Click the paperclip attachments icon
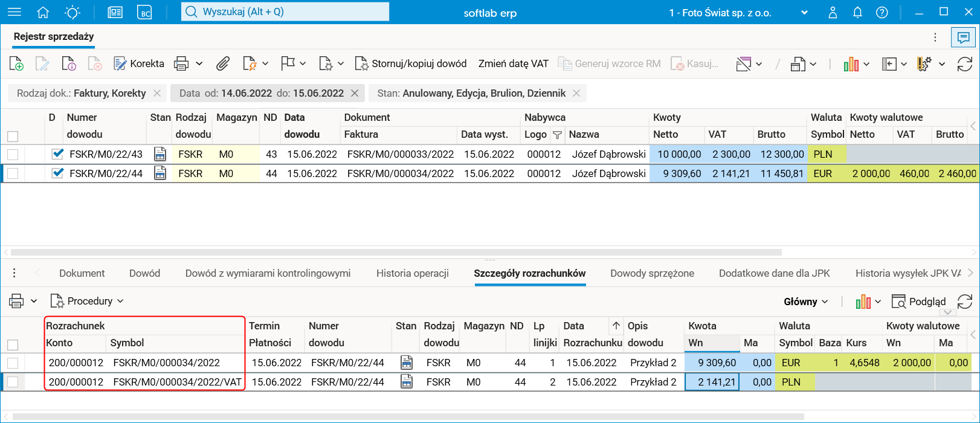Viewport: 980px width, 423px height. click(223, 63)
